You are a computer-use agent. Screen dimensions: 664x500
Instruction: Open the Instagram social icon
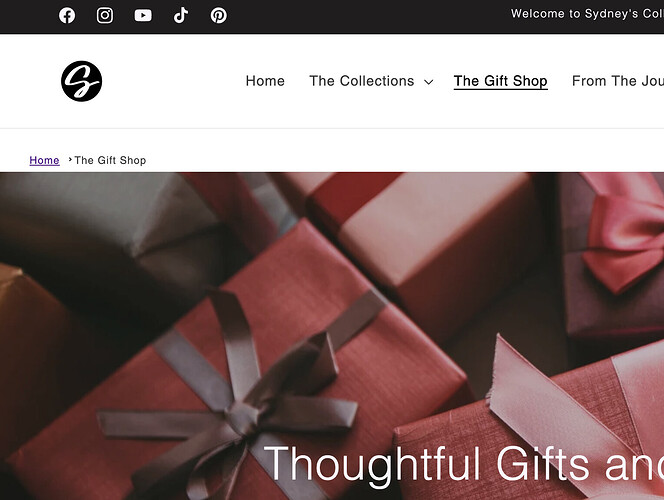click(x=105, y=16)
